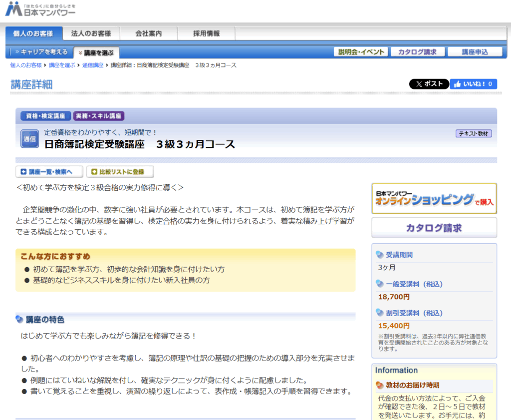Click the orange icon beside 教材のお届け時期
The height and width of the screenshot is (420, 511).
click(379, 385)
